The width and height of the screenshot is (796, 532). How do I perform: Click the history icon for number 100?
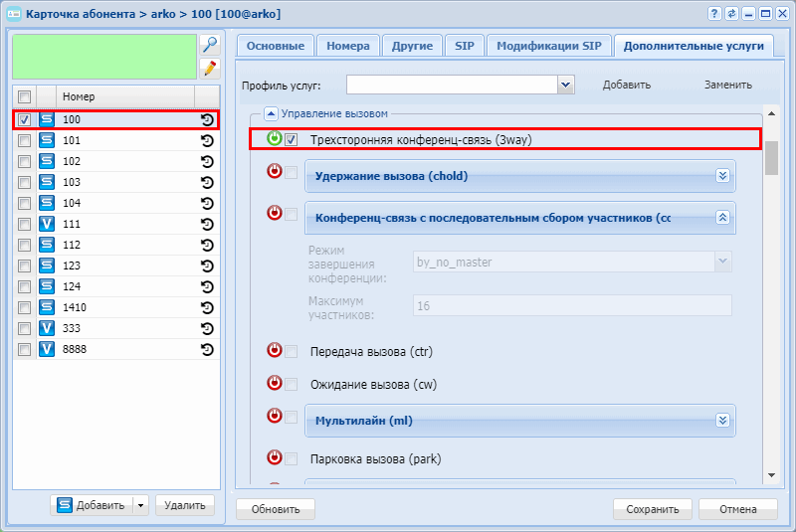coord(207,119)
